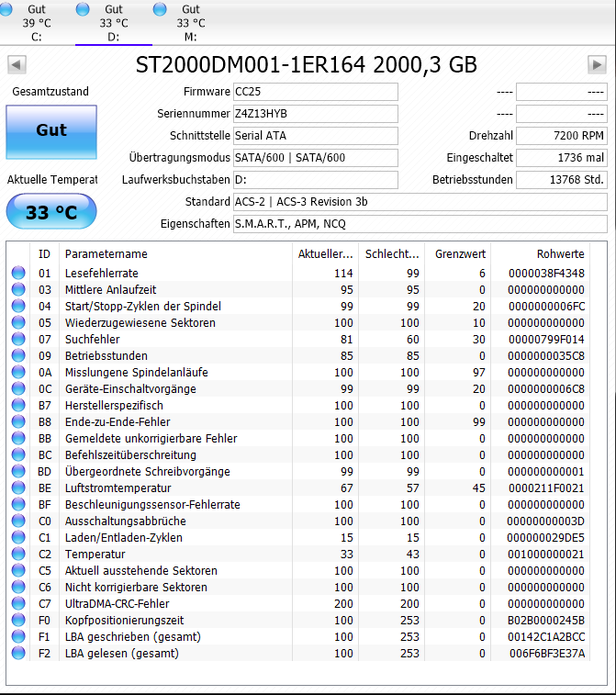Click status icon of LBA geschrieben row
616x695 pixels.
click(18, 636)
